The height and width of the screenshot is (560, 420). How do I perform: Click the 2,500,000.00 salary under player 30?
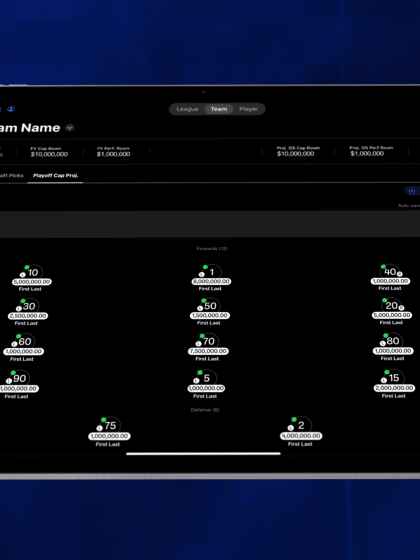pos(28,316)
